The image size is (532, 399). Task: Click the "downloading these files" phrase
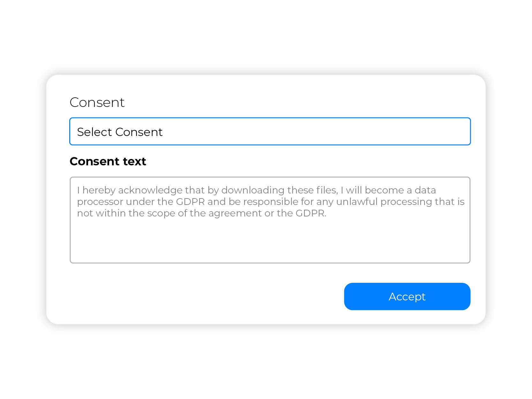[279, 190]
